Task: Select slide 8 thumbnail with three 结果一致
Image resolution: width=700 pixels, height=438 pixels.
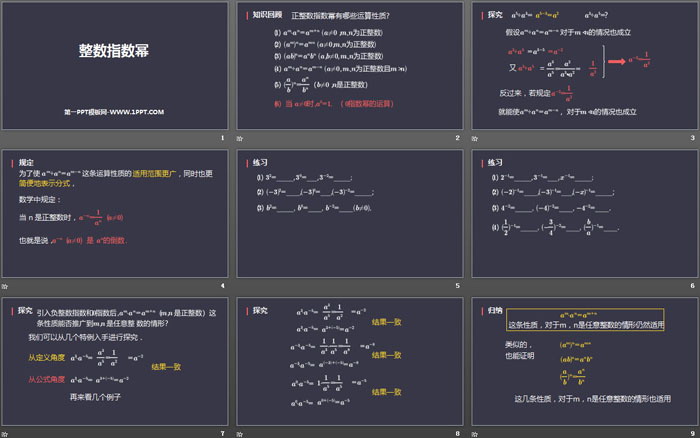Action: 350,361
